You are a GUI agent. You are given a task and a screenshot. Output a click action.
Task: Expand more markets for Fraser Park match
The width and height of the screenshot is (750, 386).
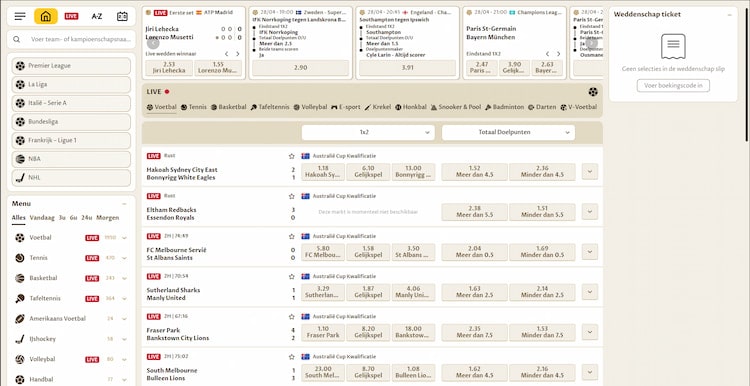pos(590,332)
